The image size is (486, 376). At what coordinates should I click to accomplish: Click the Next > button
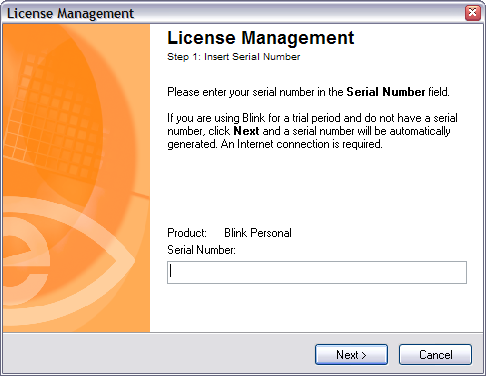(x=351, y=355)
